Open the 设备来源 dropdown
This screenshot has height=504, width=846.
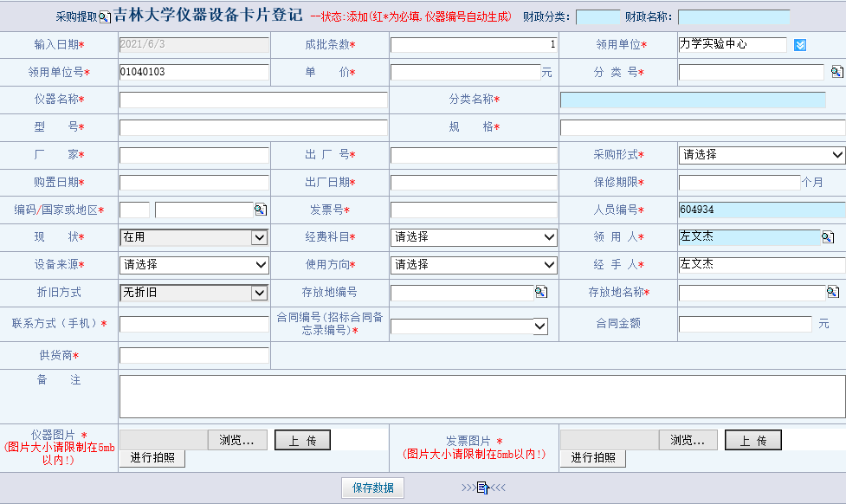tap(194, 265)
